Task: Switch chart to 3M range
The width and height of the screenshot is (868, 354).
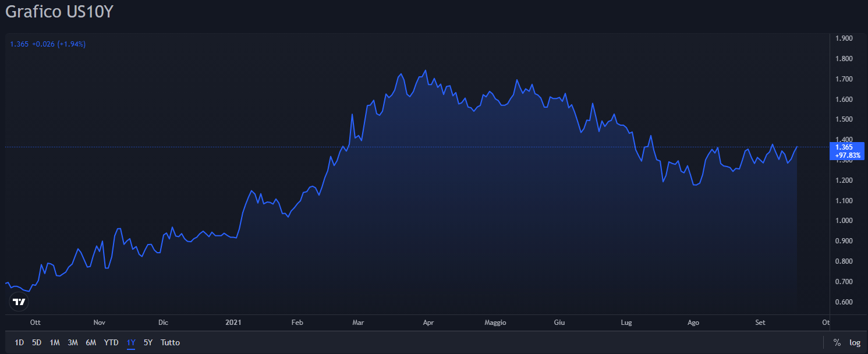Action: point(73,342)
